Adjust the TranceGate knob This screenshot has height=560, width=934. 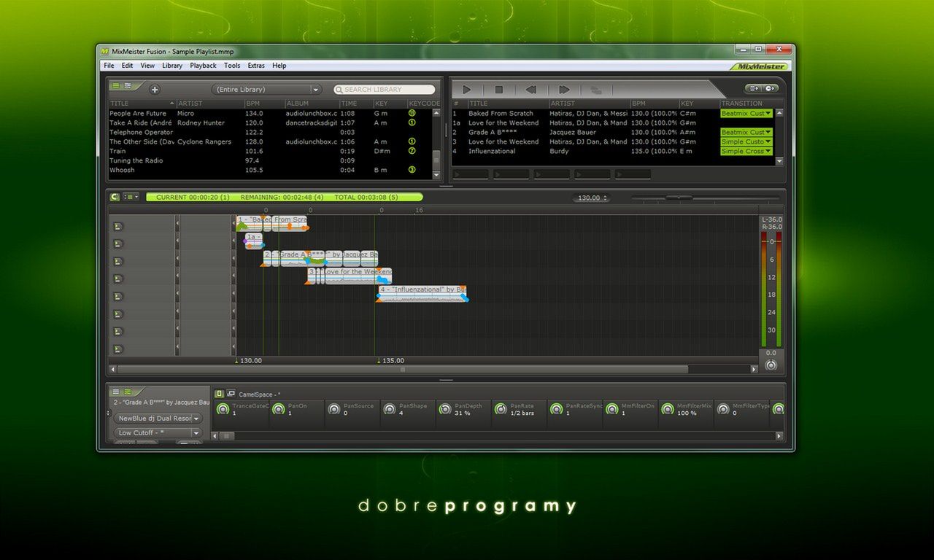point(223,410)
